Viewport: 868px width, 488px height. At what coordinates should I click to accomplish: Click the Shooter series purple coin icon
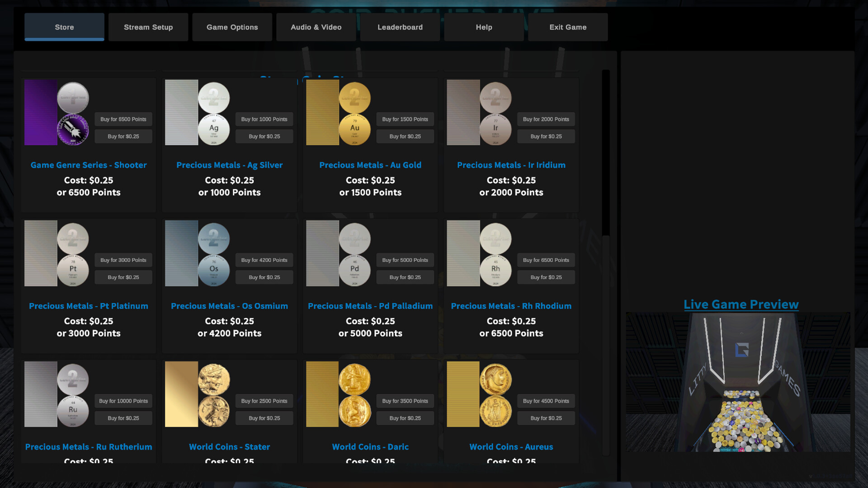tap(73, 129)
